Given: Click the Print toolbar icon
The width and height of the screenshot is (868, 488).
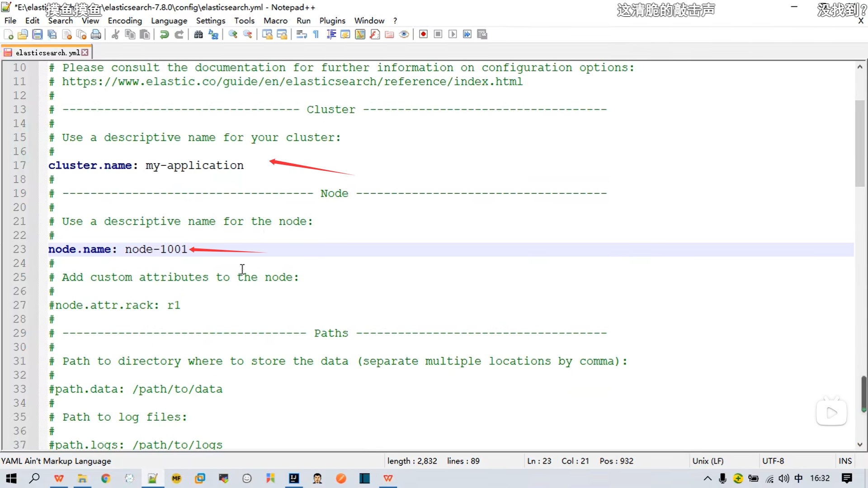Looking at the screenshot, I should pos(96,34).
